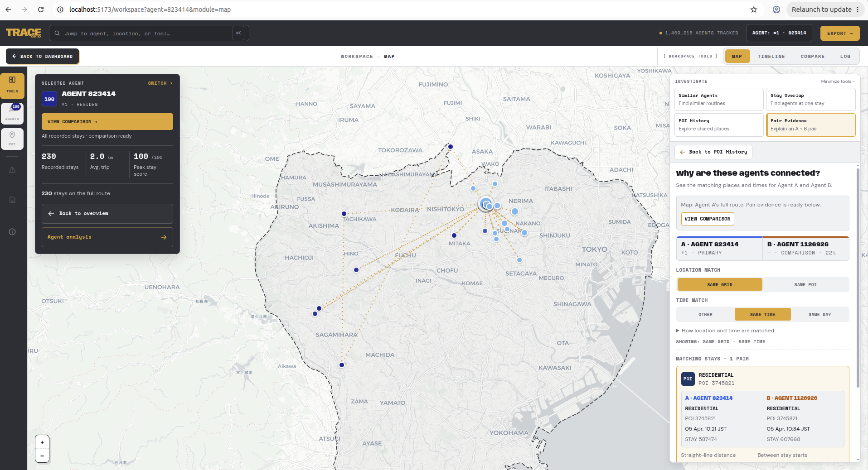Image resolution: width=868 pixels, height=470 pixels.
Task: Bookmark this page with the star
Action: tap(754, 10)
